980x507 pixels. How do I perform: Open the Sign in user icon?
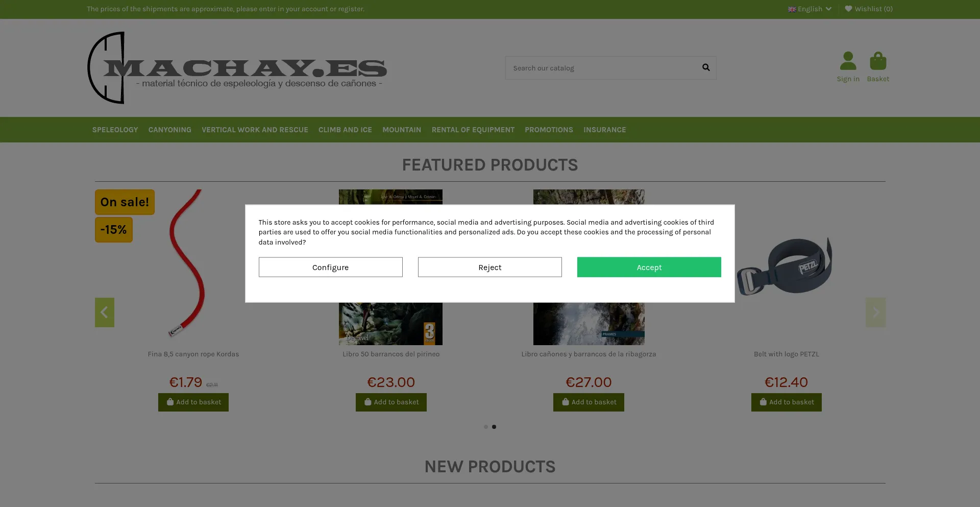848,61
